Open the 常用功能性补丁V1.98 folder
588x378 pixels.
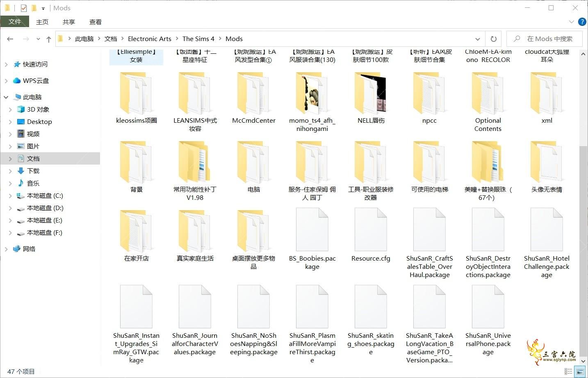tap(195, 171)
